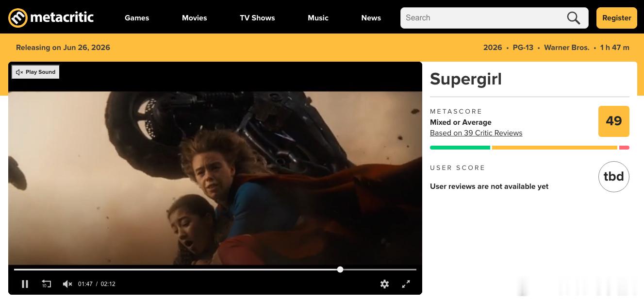Click the Play Sound button

(36, 72)
